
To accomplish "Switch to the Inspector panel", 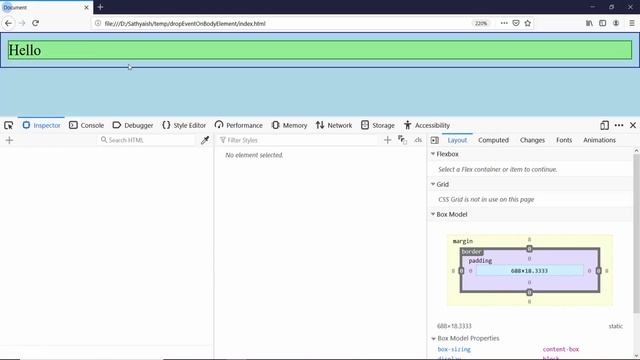I will click(41, 125).
